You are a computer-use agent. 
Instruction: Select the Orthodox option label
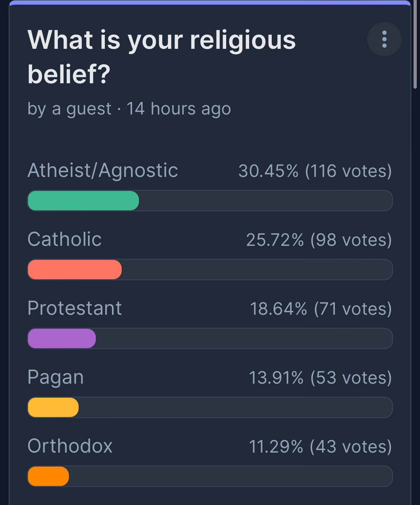(70, 446)
